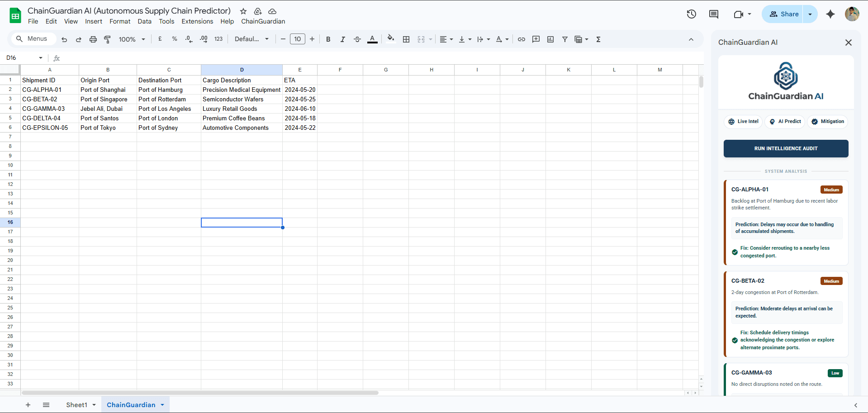Open the Google account avatar
The image size is (868, 413).
pos(852,14)
